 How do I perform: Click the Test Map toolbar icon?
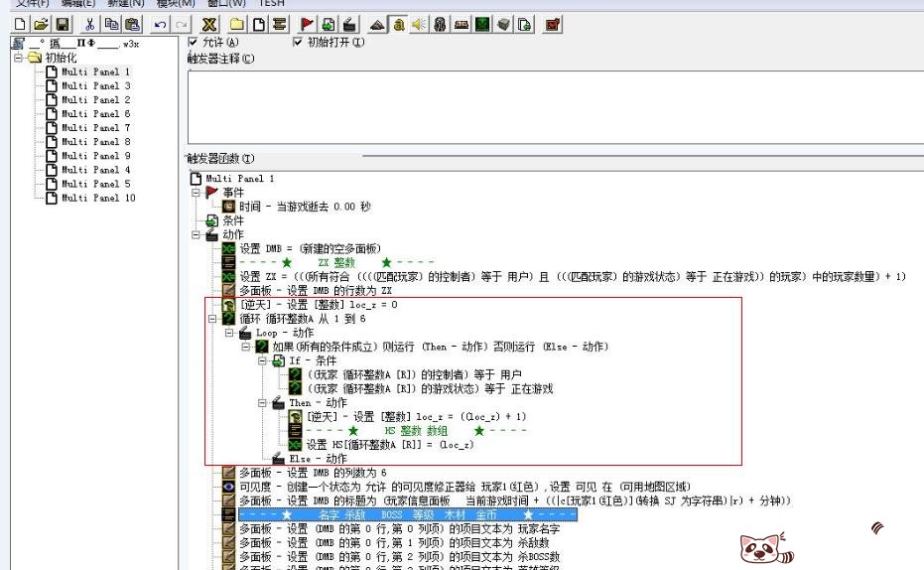click(x=551, y=22)
